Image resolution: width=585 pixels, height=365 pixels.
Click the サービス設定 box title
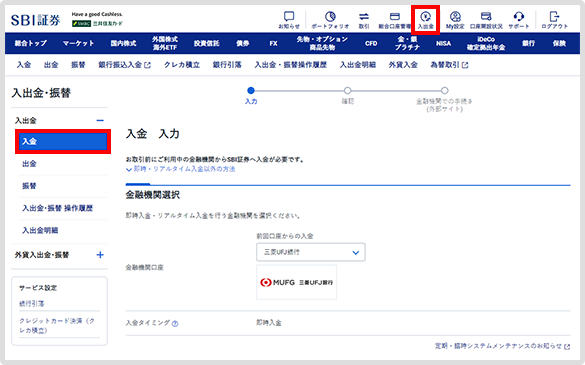(x=38, y=288)
